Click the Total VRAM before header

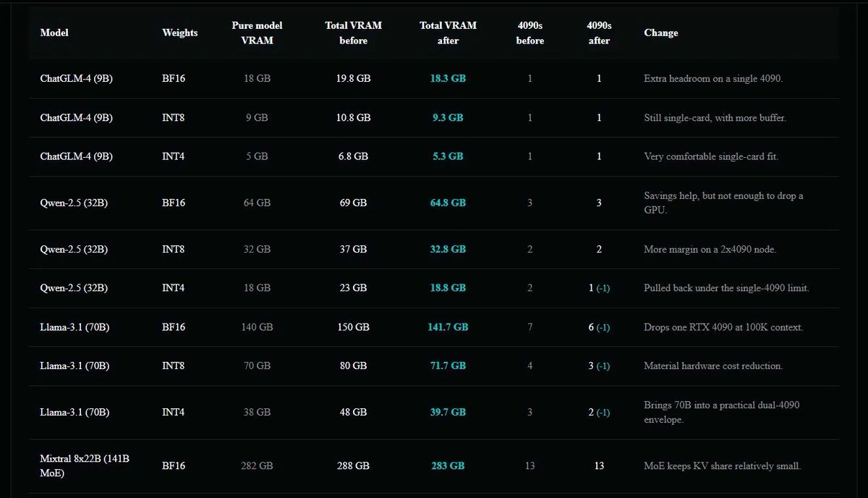tap(353, 33)
